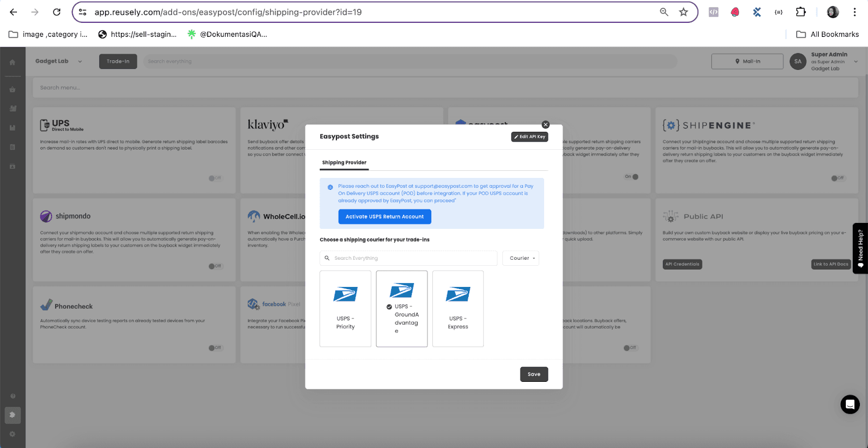View site information icon in address bar

[x=82, y=12]
